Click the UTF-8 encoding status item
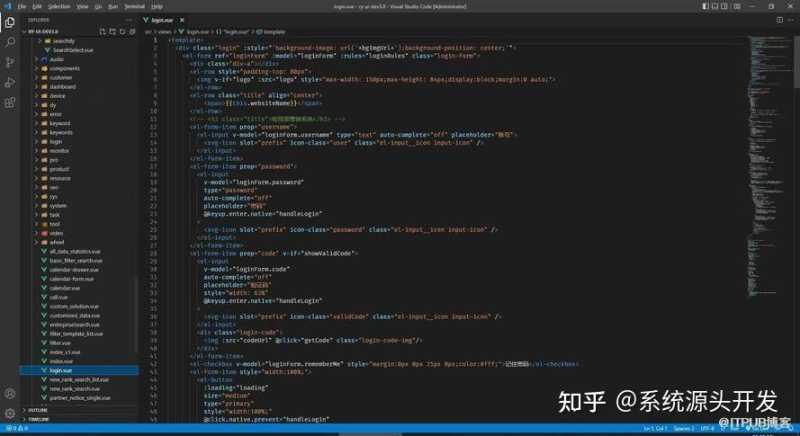The height and width of the screenshot is (436, 800). tap(706, 428)
